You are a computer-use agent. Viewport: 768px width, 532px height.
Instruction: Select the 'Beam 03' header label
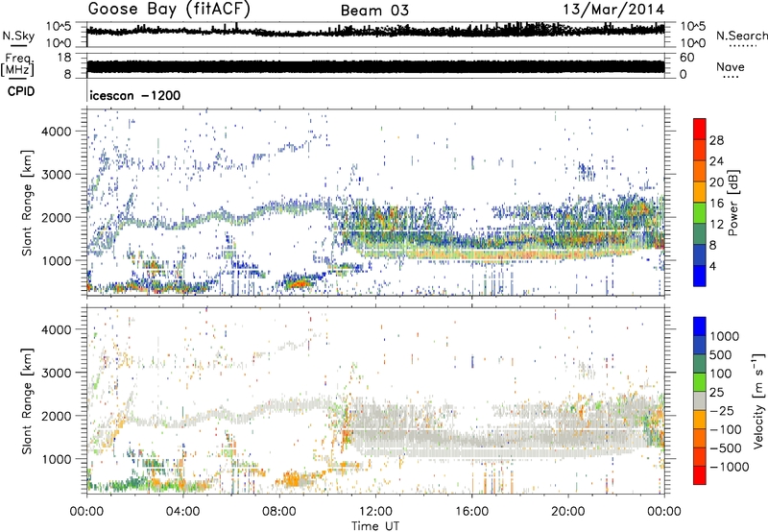pyautogui.click(x=374, y=11)
